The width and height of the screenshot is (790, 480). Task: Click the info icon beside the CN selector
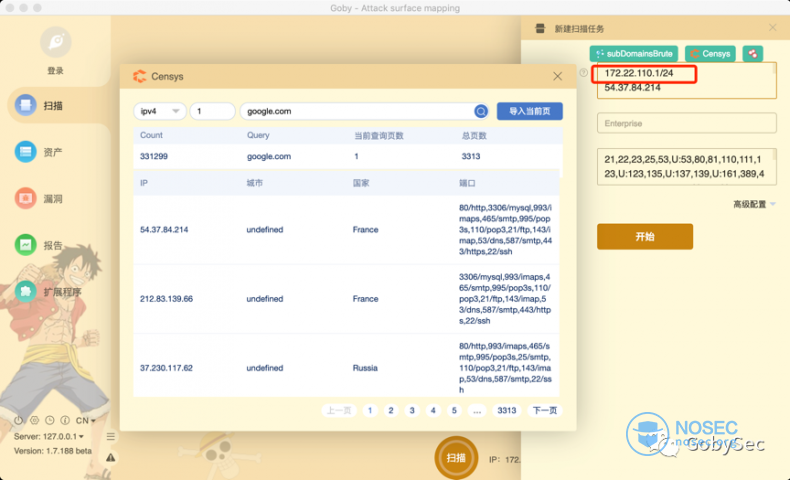pos(65,420)
